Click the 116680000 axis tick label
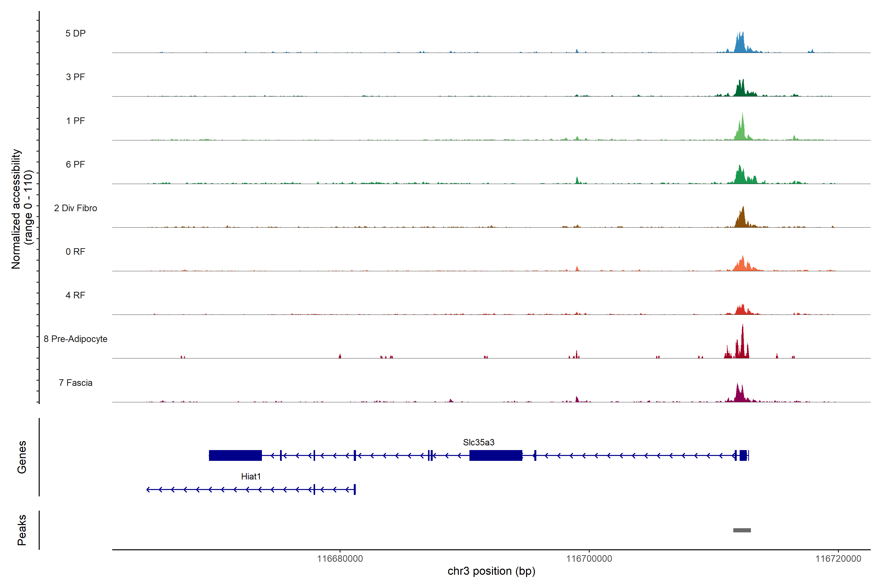Image resolution: width=882 pixels, height=588 pixels. (340, 559)
